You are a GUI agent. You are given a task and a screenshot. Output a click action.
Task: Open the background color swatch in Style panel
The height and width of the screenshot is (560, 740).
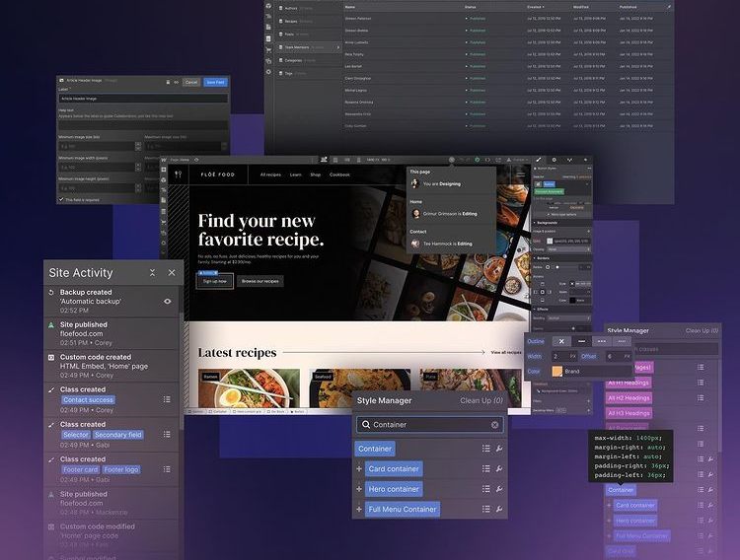pyautogui.click(x=550, y=242)
